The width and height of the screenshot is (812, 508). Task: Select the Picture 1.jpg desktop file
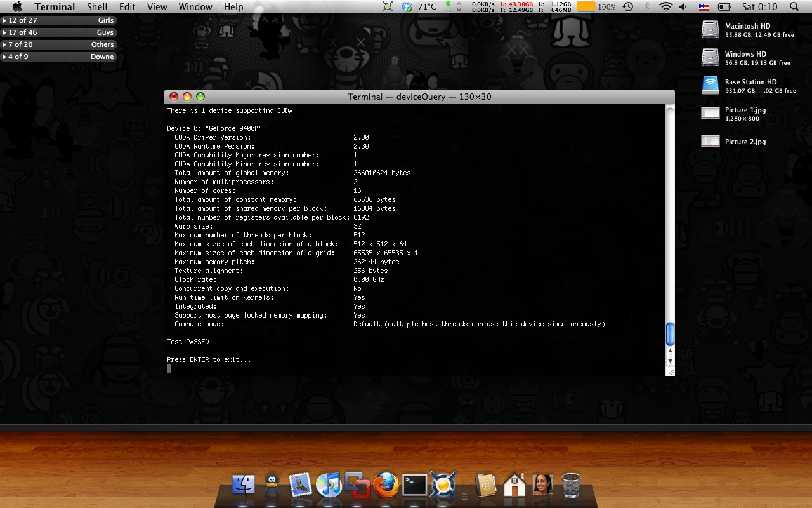(710, 113)
